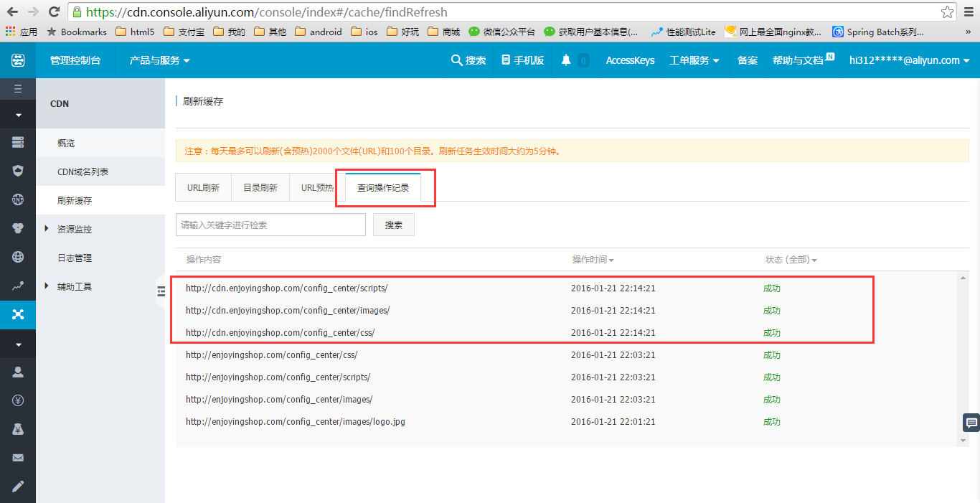The width and height of the screenshot is (980, 503).
Task: Open 概览 in CDN menu
Action: click(x=100, y=143)
